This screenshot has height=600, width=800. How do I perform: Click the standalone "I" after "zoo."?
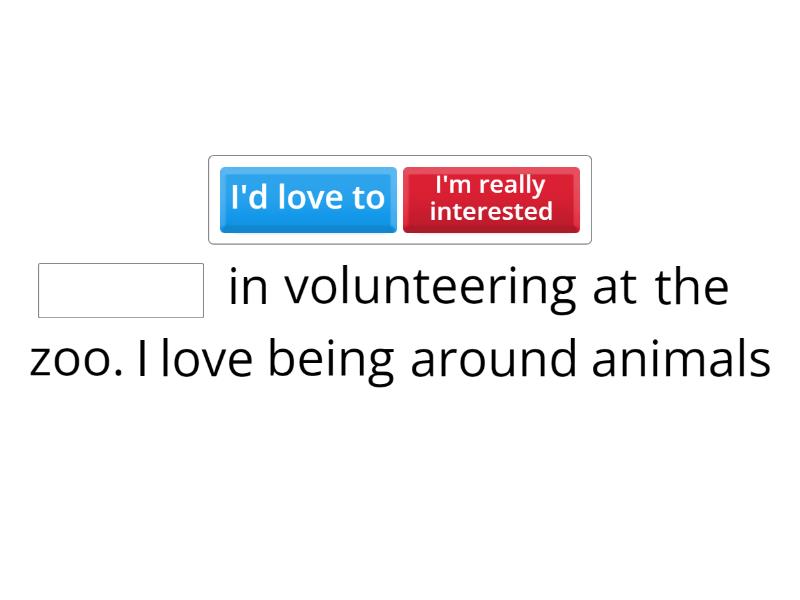tap(143, 360)
